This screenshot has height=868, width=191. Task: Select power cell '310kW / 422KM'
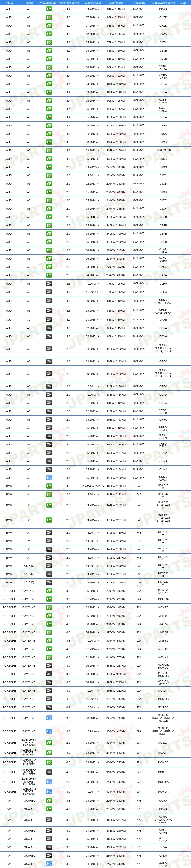pos(116,772)
